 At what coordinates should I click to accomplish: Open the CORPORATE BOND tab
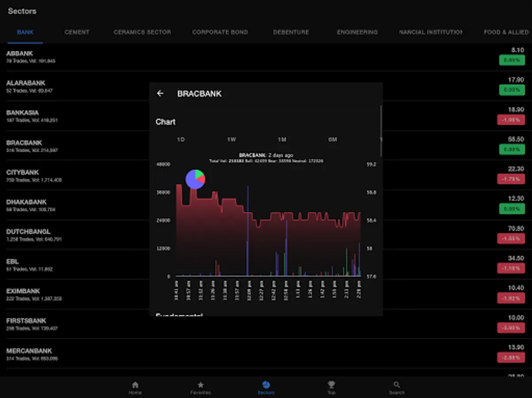(220, 32)
